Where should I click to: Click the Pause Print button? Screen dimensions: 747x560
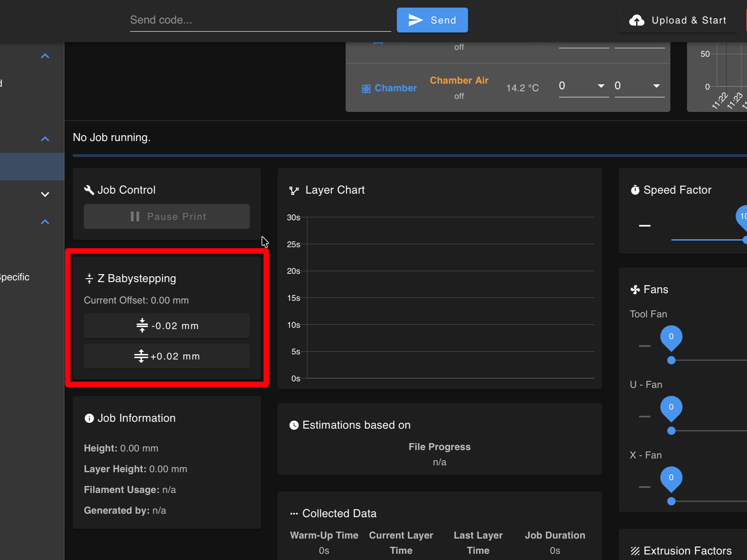(x=167, y=216)
